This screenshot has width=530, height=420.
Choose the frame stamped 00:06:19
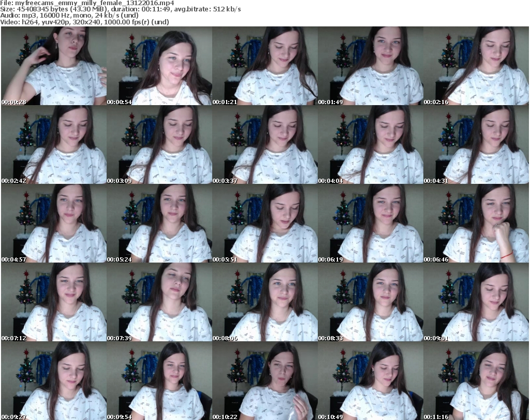[371, 223]
